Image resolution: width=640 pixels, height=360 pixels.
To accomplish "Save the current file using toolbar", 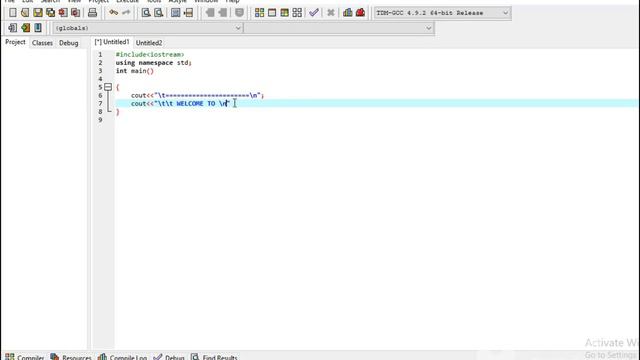I will (38, 13).
